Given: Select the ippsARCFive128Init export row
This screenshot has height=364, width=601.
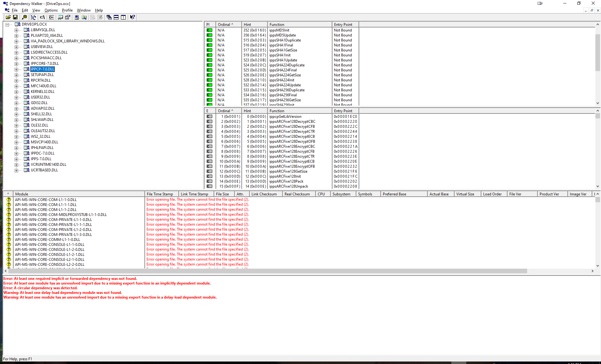Looking at the screenshot, I should pyautogui.click(x=285, y=176).
